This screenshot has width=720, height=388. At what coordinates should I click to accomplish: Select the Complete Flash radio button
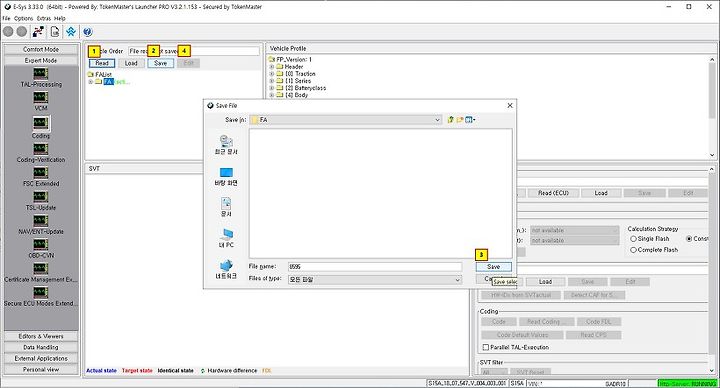pos(633,250)
